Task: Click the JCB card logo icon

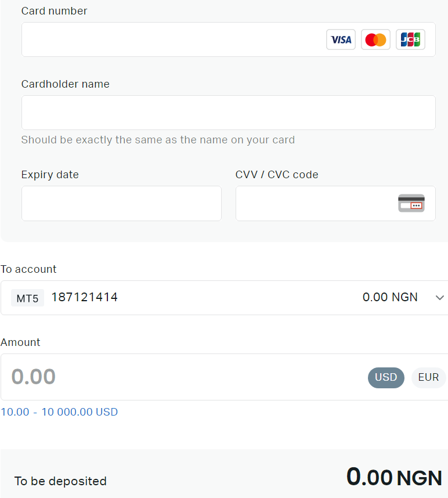Action: pyautogui.click(x=410, y=39)
